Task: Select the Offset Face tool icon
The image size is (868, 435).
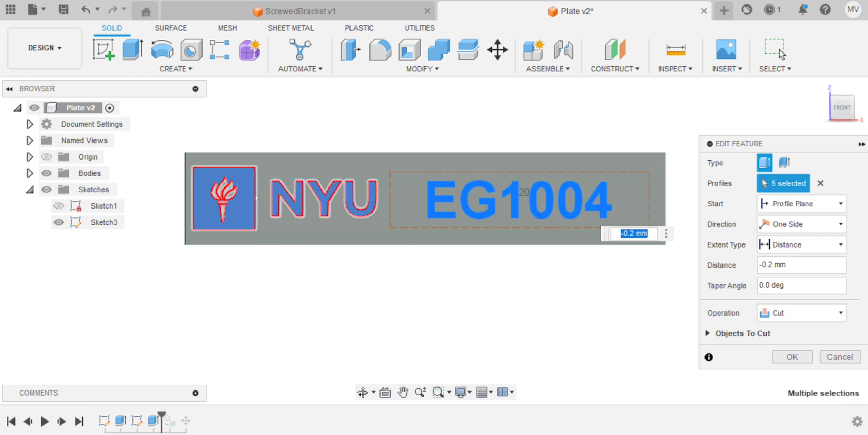Action: (468, 50)
